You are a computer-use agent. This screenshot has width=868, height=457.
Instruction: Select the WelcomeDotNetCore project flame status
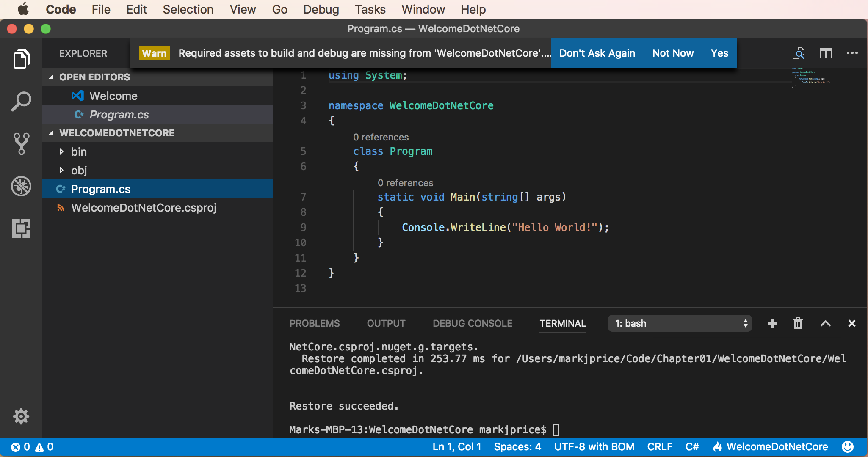click(x=771, y=447)
